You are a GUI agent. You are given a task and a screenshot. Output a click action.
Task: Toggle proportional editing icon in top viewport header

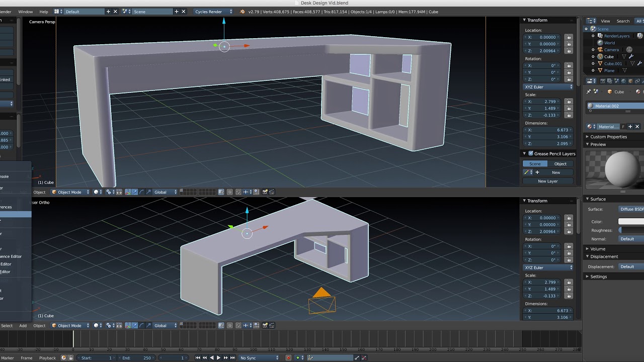pyautogui.click(x=230, y=192)
